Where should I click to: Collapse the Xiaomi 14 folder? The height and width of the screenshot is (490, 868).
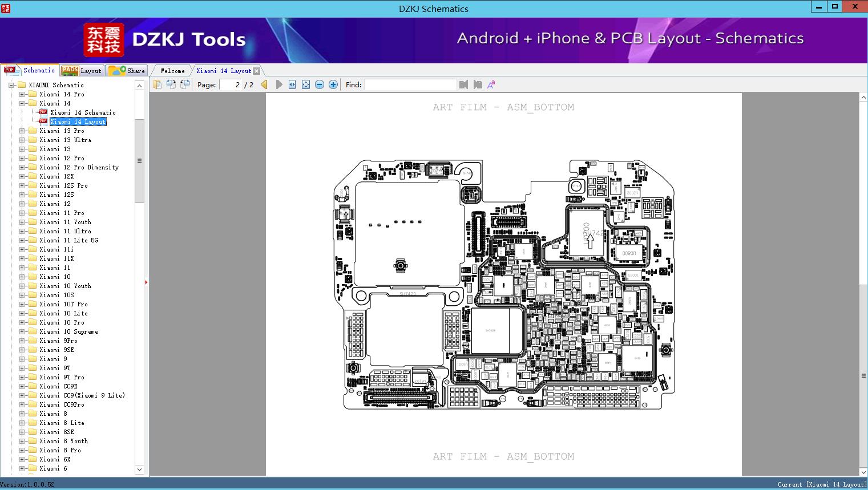pyautogui.click(x=22, y=103)
